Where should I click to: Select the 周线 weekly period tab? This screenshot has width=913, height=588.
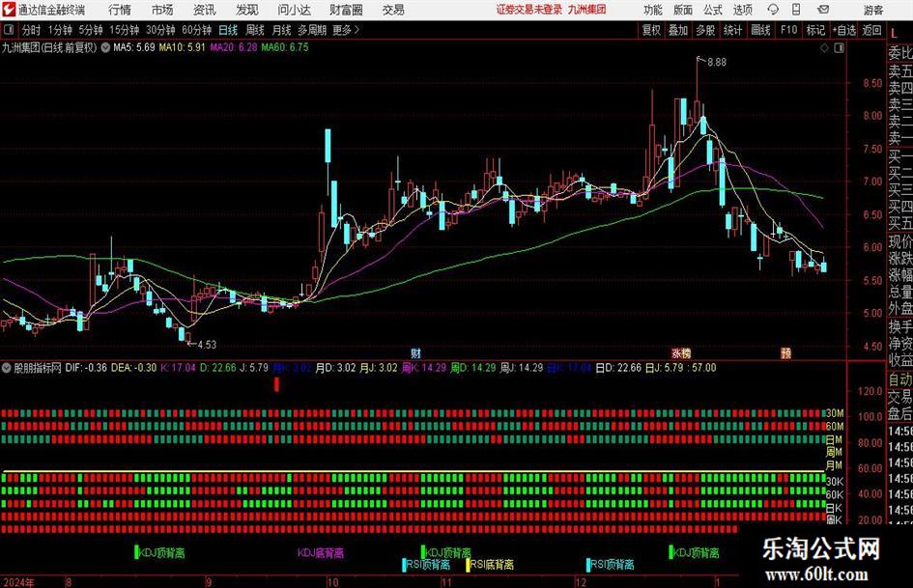pos(254,30)
